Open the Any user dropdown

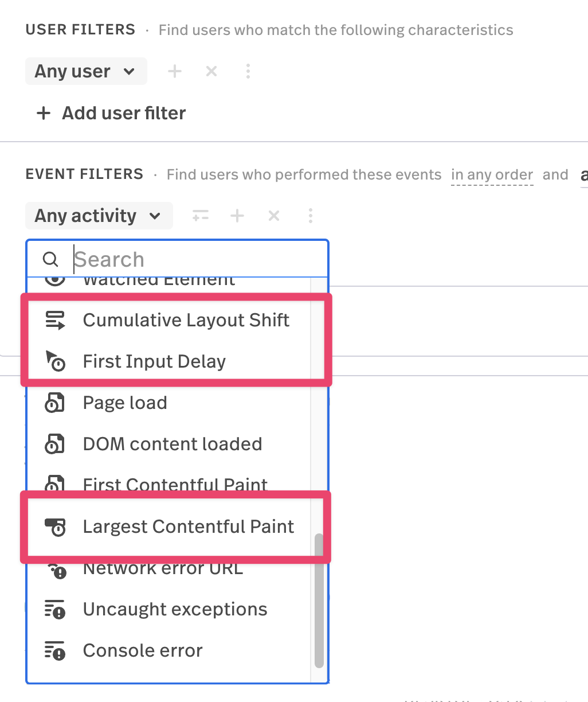[85, 71]
